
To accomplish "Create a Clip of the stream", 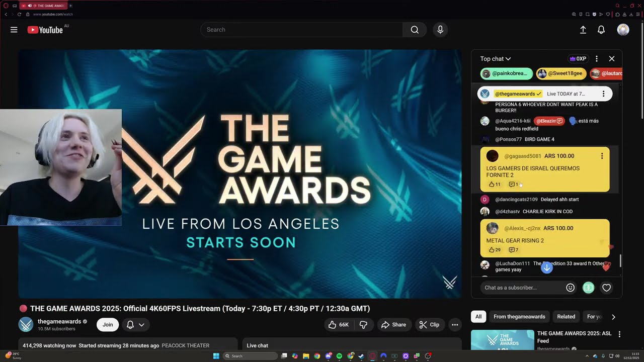I will click(429, 325).
